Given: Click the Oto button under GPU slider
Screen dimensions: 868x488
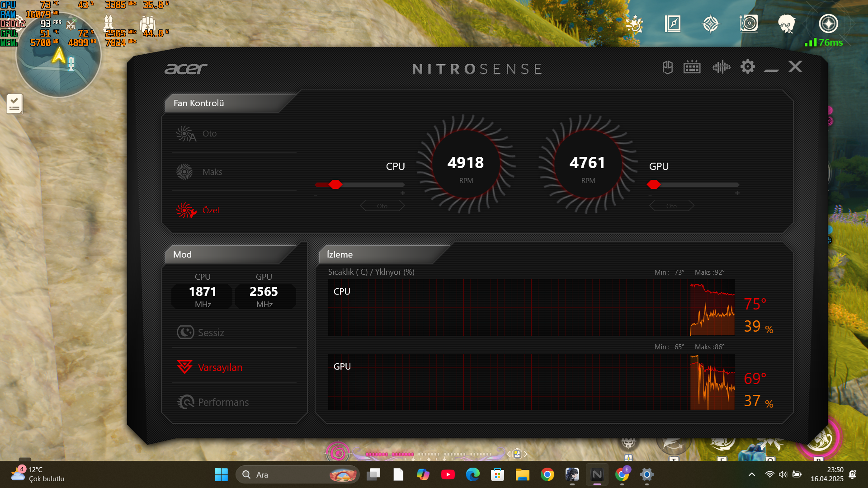Looking at the screenshot, I should (x=672, y=206).
